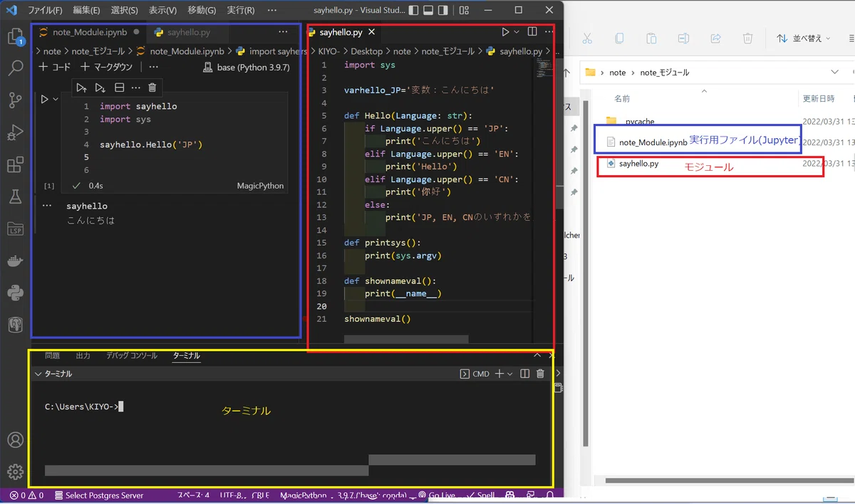The image size is (855, 504).
Task: Click the run-cells-above icon in cell toolbar
Action: coord(82,88)
